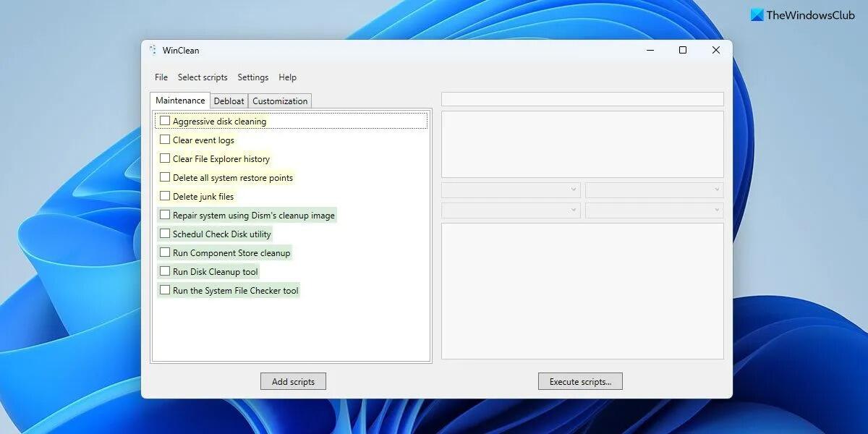The image size is (868, 434).
Task: Enable Aggressive disk cleaning
Action: (164, 120)
